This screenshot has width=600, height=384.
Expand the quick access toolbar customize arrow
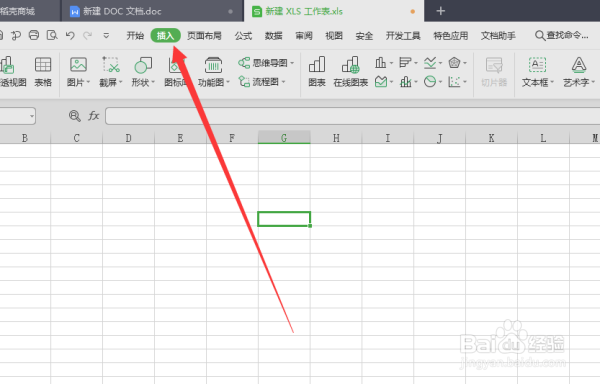pyautogui.click(x=106, y=36)
